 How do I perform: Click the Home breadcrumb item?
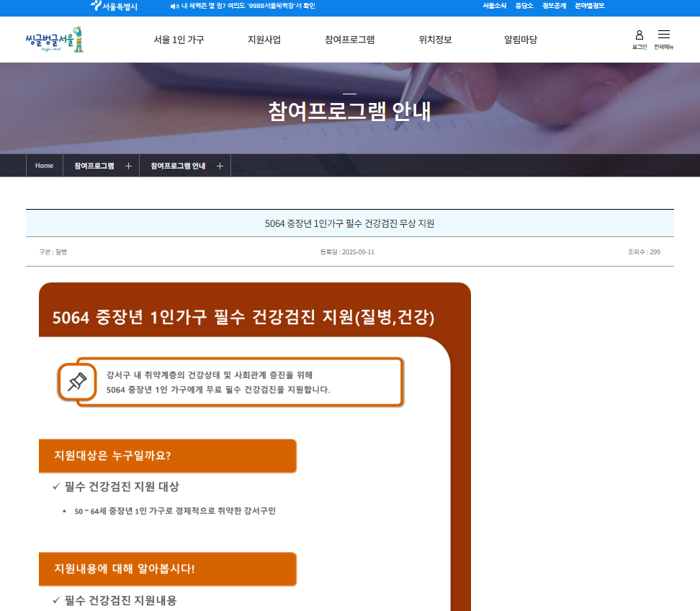click(x=44, y=165)
